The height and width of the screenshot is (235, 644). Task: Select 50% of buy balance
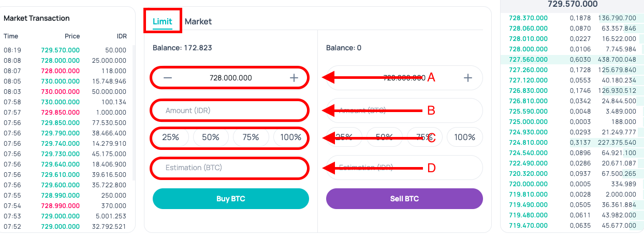pyautogui.click(x=211, y=137)
